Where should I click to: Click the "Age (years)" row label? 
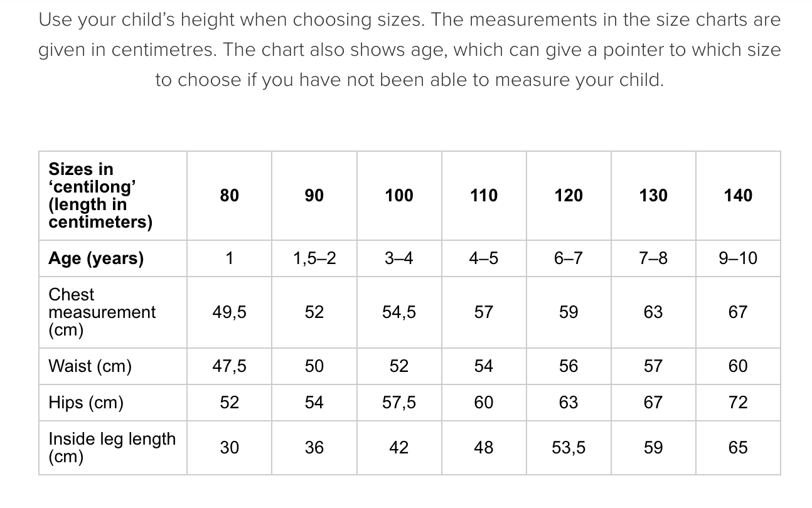[x=96, y=258]
